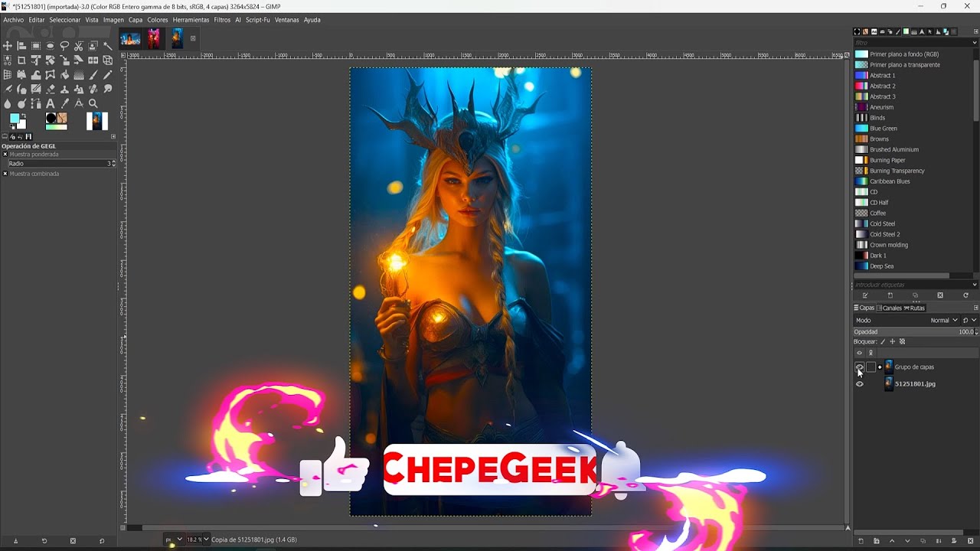Toggle visibility of 51251801.jpg layer

click(860, 384)
